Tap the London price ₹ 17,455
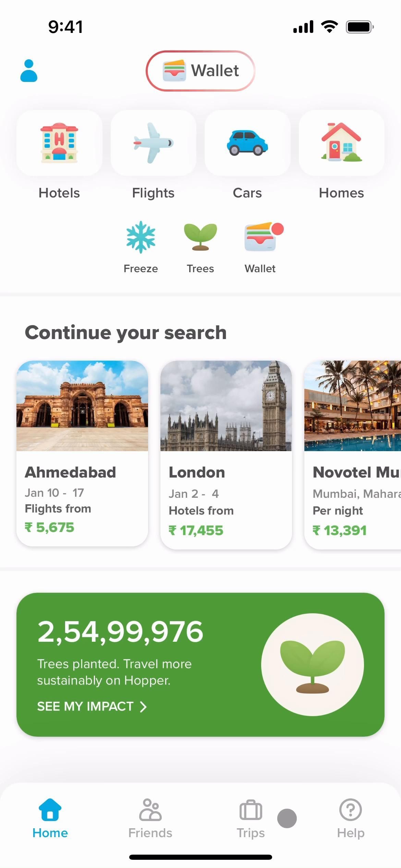The height and width of the screenshot is (868, 401). pyautogui.click(x=196, y=530)
